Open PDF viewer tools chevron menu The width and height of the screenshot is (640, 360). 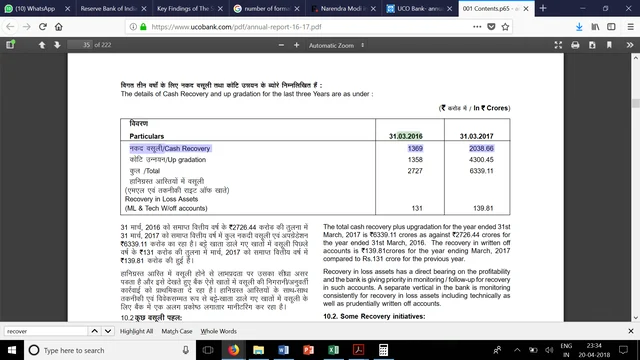pos(630,45)
